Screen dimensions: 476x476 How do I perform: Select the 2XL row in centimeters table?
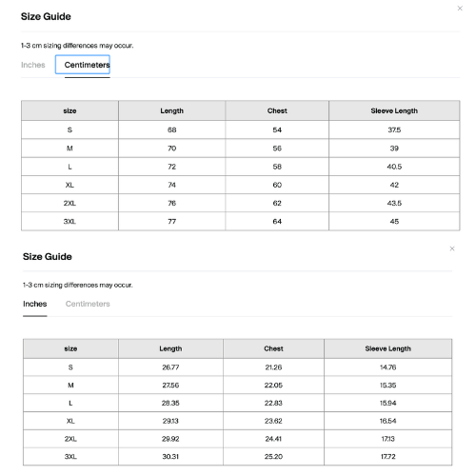pos(240,203)
